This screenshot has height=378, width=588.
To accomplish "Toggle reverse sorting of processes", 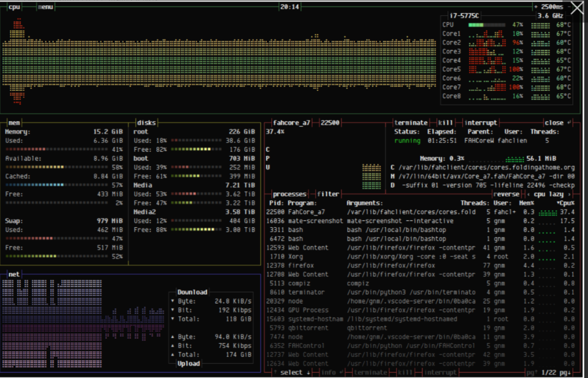I will [506, 194].
